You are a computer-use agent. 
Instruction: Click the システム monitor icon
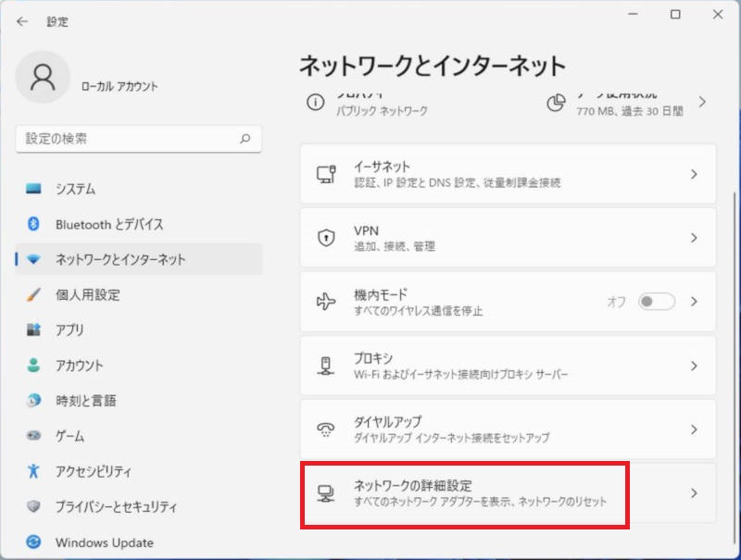coord(33,189)
